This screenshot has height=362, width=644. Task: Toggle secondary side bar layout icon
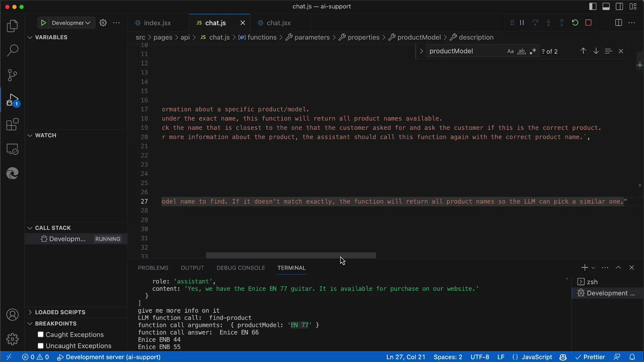pyautogui.click(x=619, y=6)
